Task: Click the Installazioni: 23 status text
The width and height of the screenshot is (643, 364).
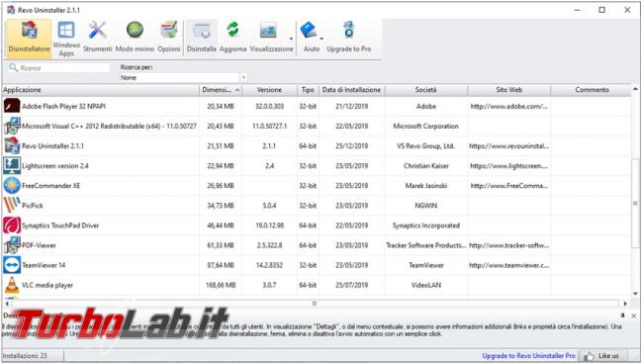Action: 25,356
